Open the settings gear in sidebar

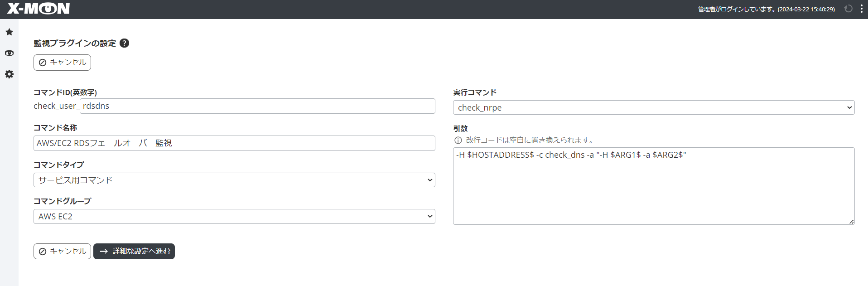click(9, 74)
